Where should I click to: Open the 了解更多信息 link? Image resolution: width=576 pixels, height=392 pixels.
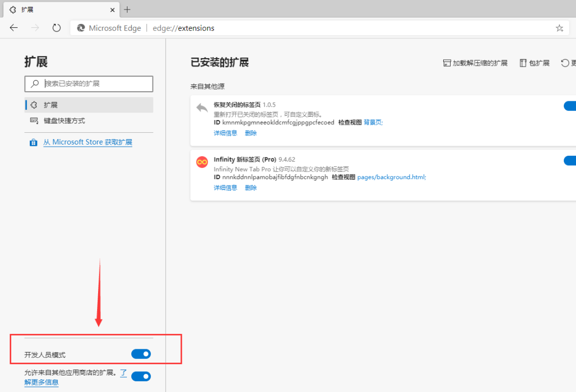tap(41, 382)
